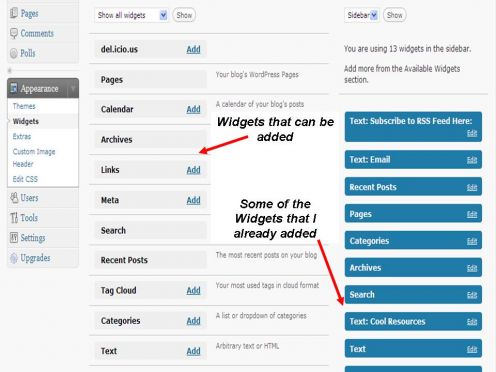Screen dimensions: 496x372
Task: Click 'Your blog's WordPress Pages' description
Action: tap(257, 75)
